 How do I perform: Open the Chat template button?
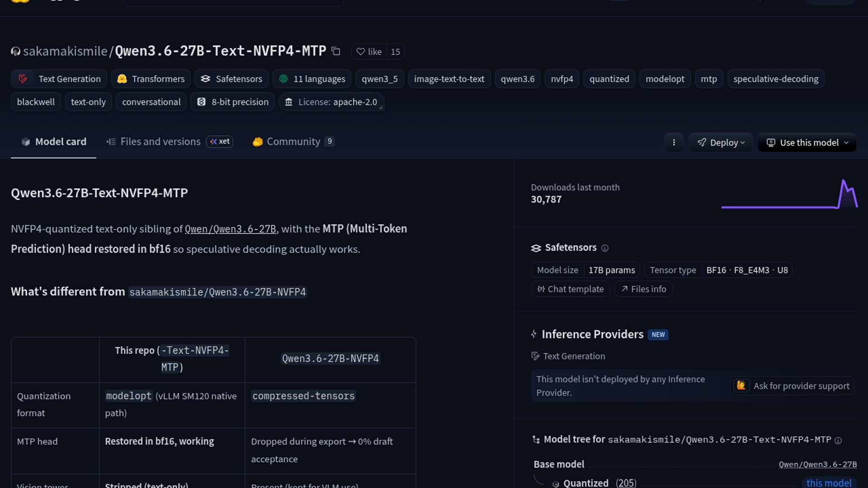(x=571, y=289)
